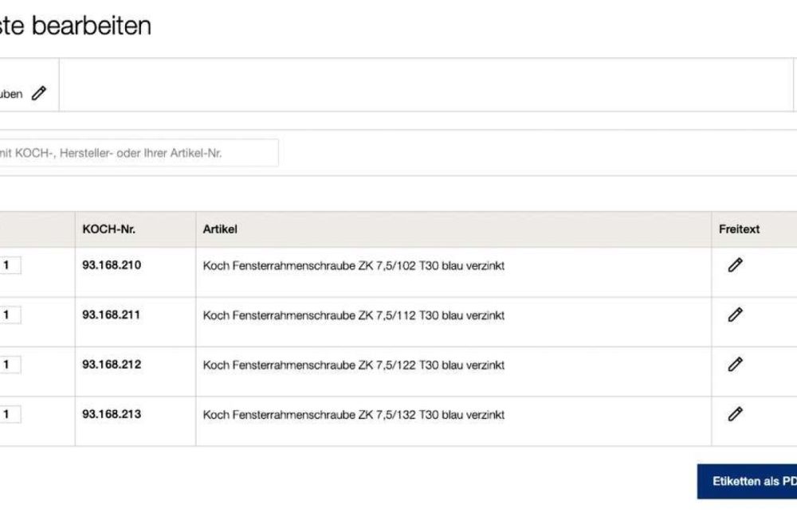Screen dimensions: 797x532
Task: Click article Fensterrahmenschraube ZK 7,5/122
Action: (x=354, y=366)
